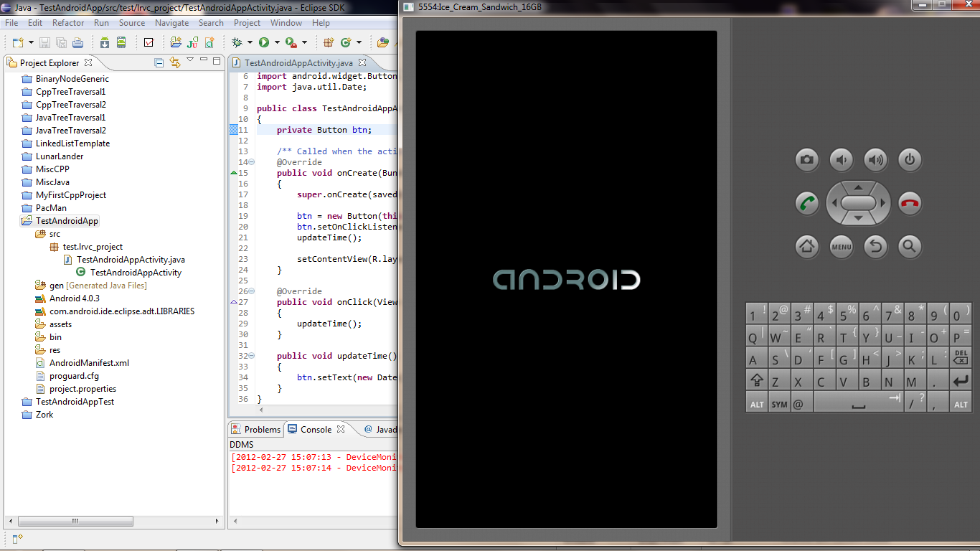Screen dimensions: 980x551
Task: Toggle Link with Editor in Project Explorer
Action: pyautogui.click(x=175, y=62)
